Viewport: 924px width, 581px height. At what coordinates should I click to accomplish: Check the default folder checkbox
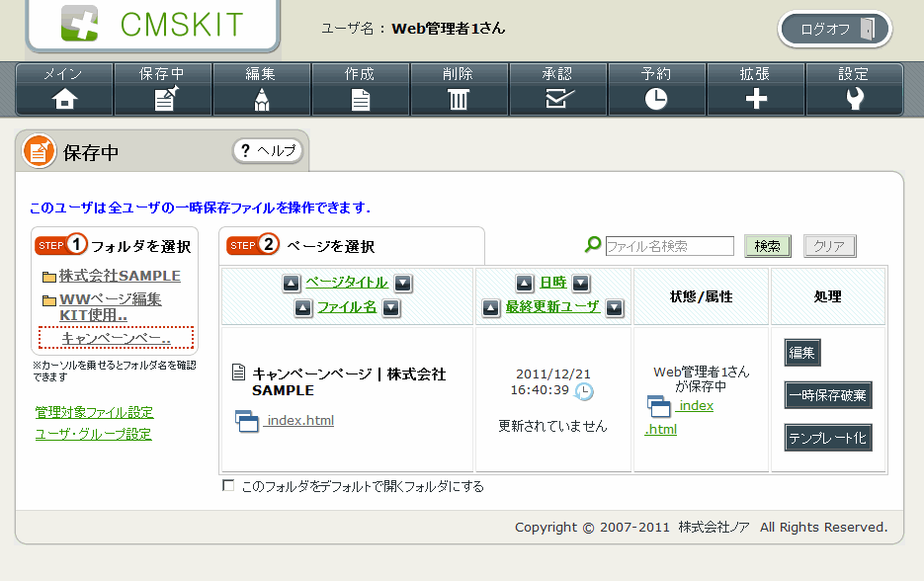click(229, 486)
